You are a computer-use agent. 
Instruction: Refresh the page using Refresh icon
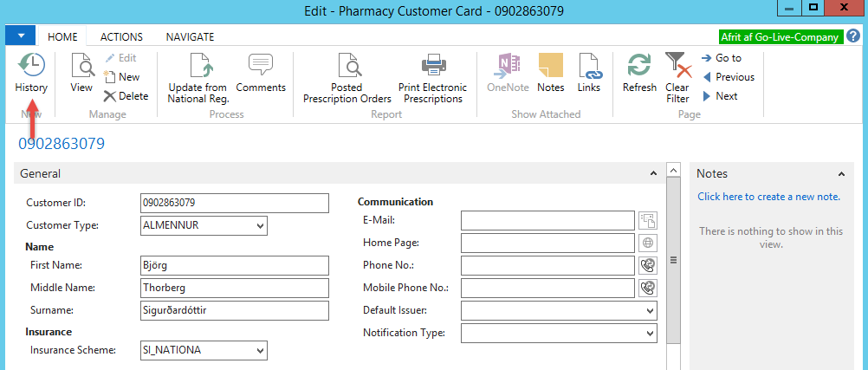(x=639, y=67)
